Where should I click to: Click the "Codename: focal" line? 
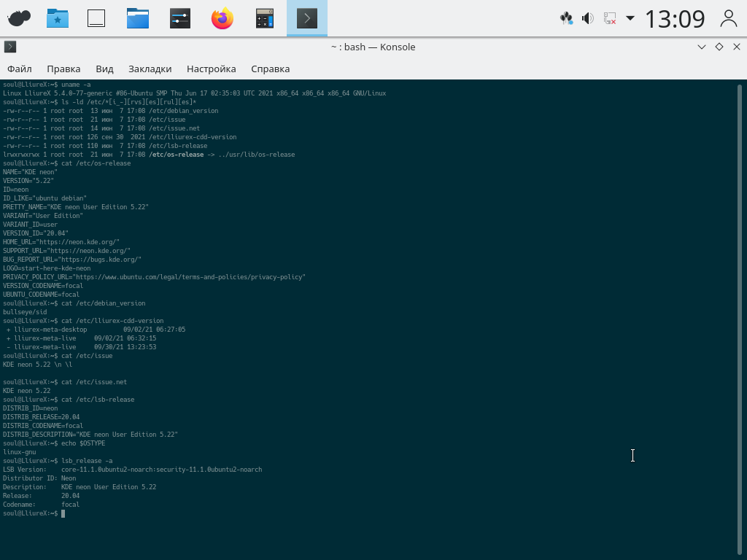(x=41, y=505)
